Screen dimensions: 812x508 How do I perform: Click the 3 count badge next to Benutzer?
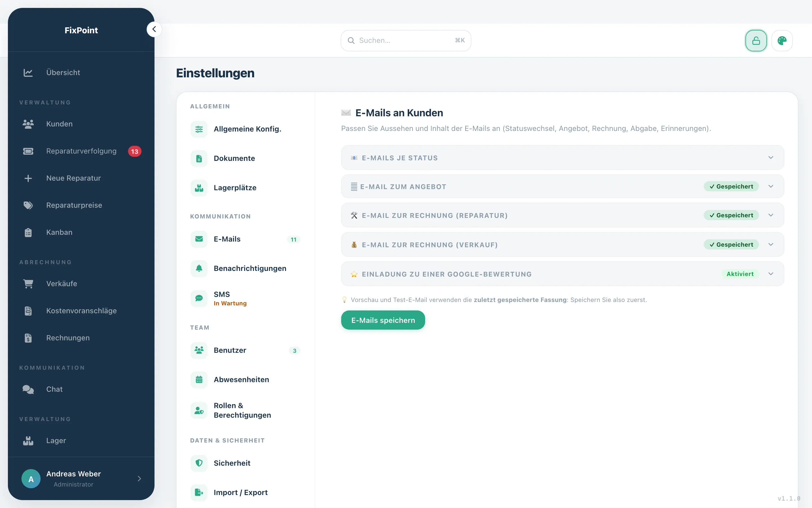[x=295, y=351]
